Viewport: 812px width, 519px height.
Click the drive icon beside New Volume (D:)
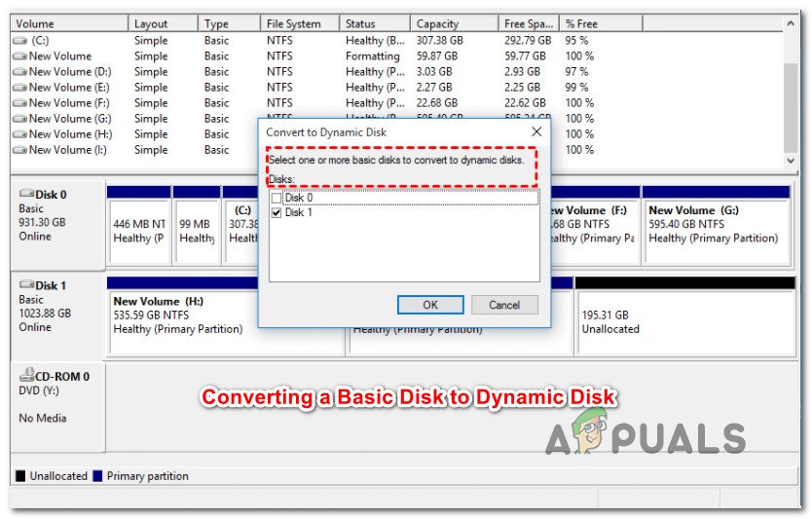(x=19, y=71)
